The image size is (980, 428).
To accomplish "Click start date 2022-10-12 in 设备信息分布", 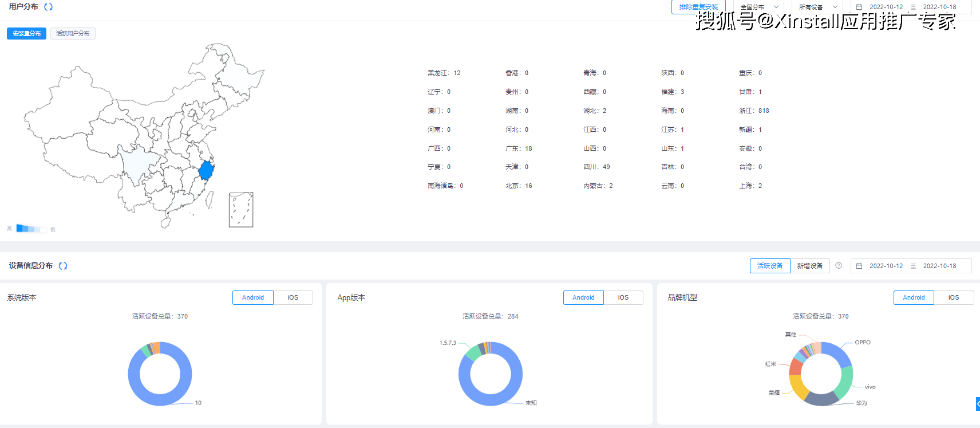I will 886,266.
